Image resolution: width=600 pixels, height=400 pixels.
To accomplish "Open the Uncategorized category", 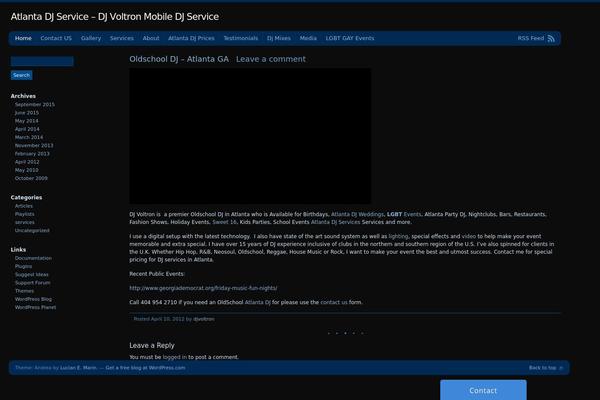I will (32, 231).
